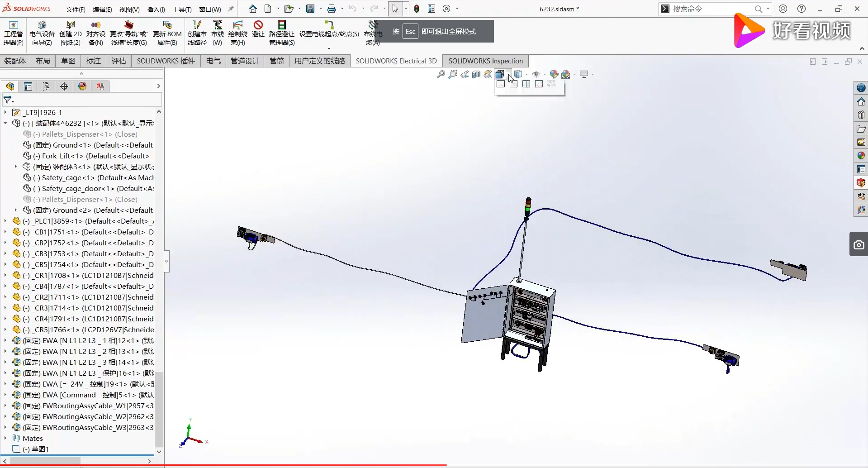Click the screenshot camera button
This screenshot has width=868, height=468.
coord(859,245)
